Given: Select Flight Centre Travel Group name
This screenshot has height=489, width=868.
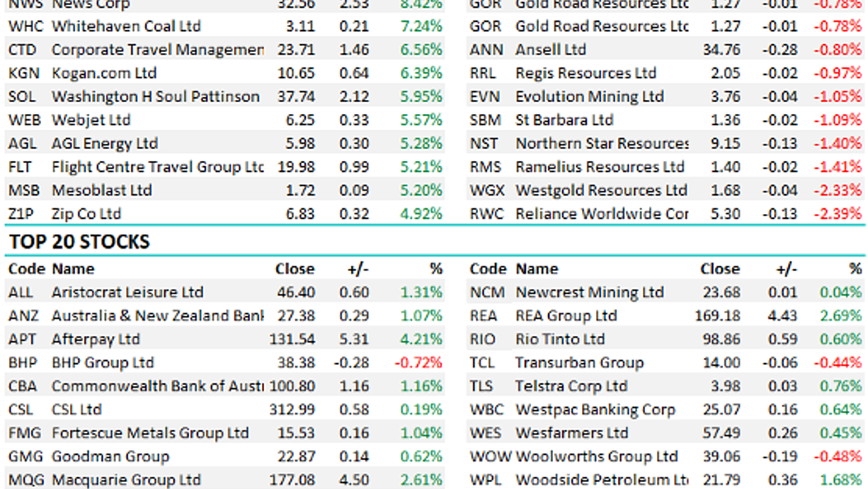Looking at the screenshot, I should coord(157,167).
